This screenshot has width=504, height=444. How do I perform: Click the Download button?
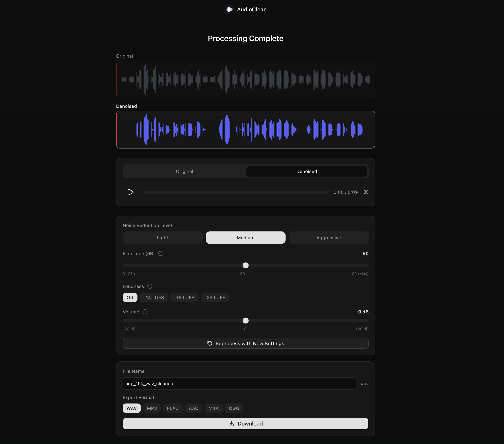coord(245,424)
